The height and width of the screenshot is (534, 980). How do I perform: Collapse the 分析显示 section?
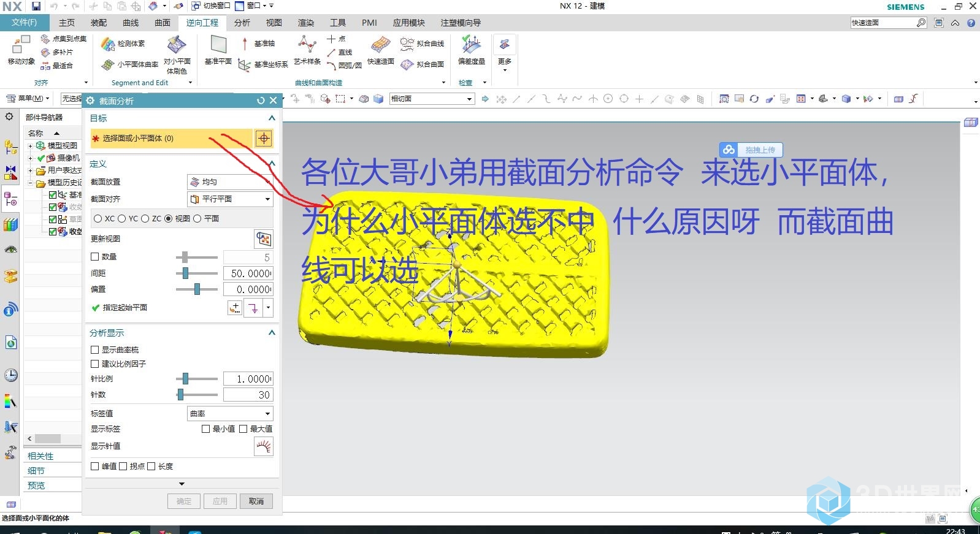point(272,332)
